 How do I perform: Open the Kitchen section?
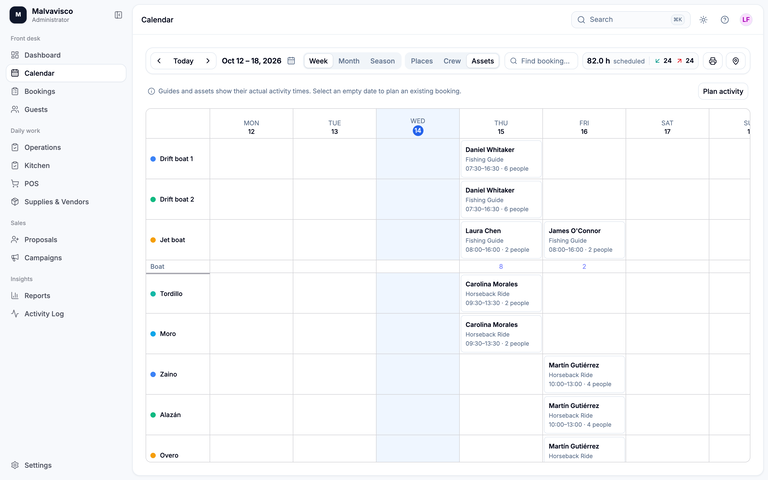(66, 165)
